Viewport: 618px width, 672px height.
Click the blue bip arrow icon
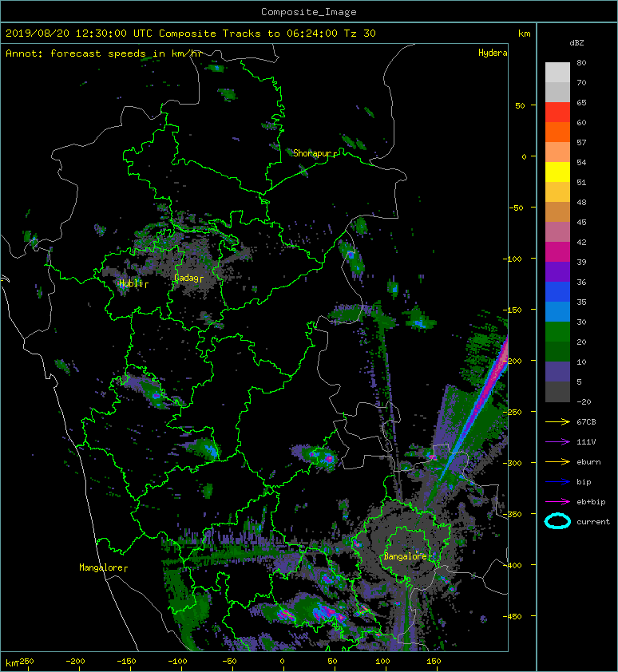(x=557, y=482)
